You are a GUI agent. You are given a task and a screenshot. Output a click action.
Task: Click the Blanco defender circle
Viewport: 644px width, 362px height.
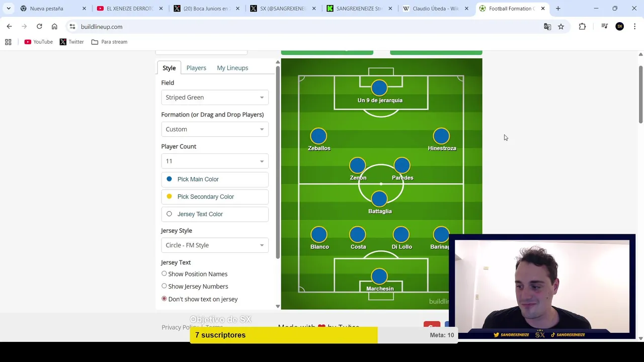(x=318, y=234)
